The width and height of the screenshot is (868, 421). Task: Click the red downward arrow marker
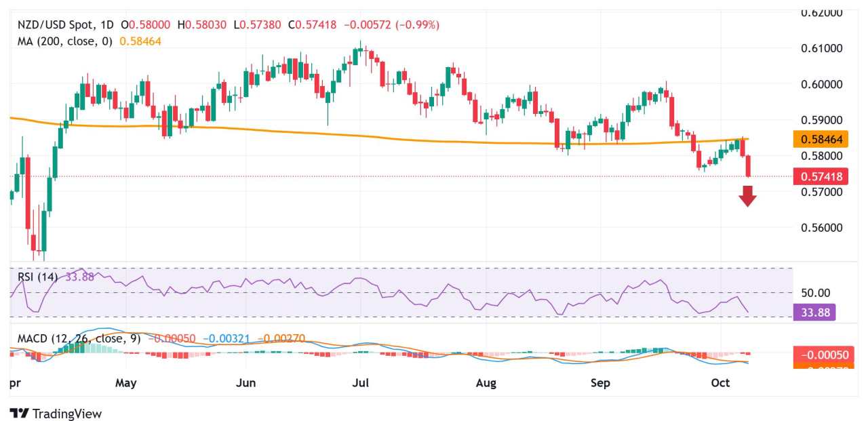[x=748, y=196]
